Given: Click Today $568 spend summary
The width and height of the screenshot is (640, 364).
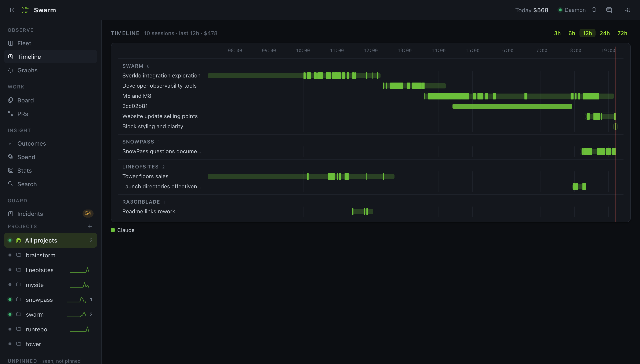Looking at the screenshot, I should [532, 10].
